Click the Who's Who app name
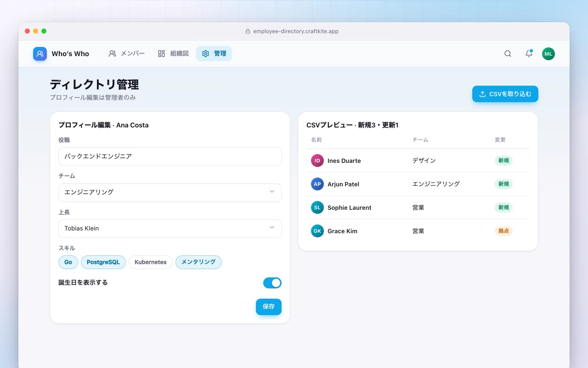 point(70,54)
